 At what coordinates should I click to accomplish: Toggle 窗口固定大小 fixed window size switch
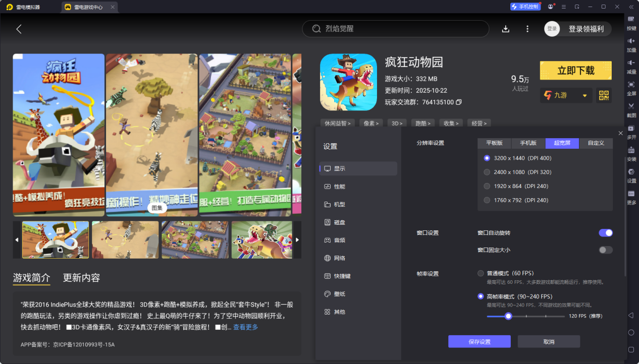(606, 250)
